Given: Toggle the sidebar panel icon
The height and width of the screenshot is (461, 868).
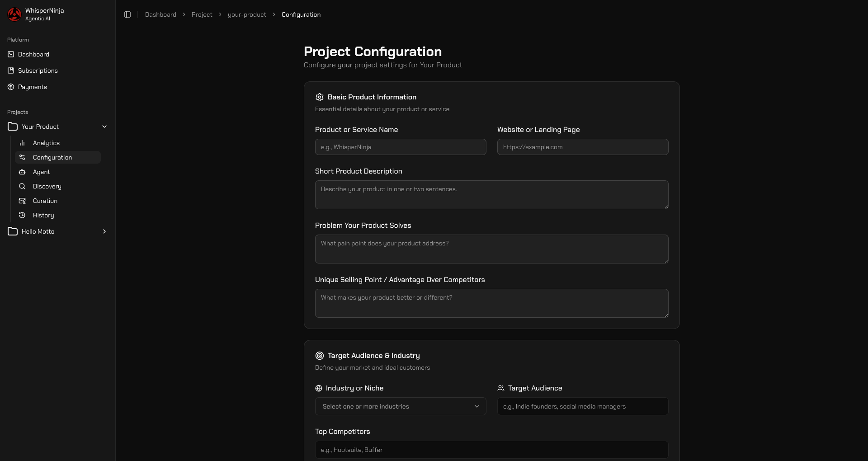Looking at the screenshot, I should [x=127, y=14].
